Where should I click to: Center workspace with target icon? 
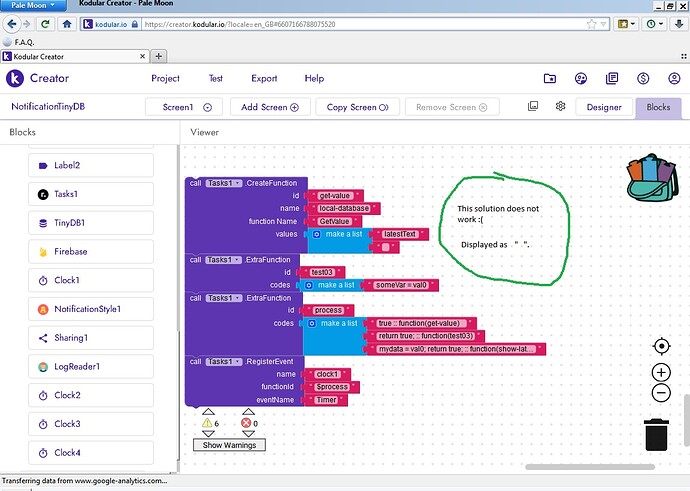click(661, 346)
